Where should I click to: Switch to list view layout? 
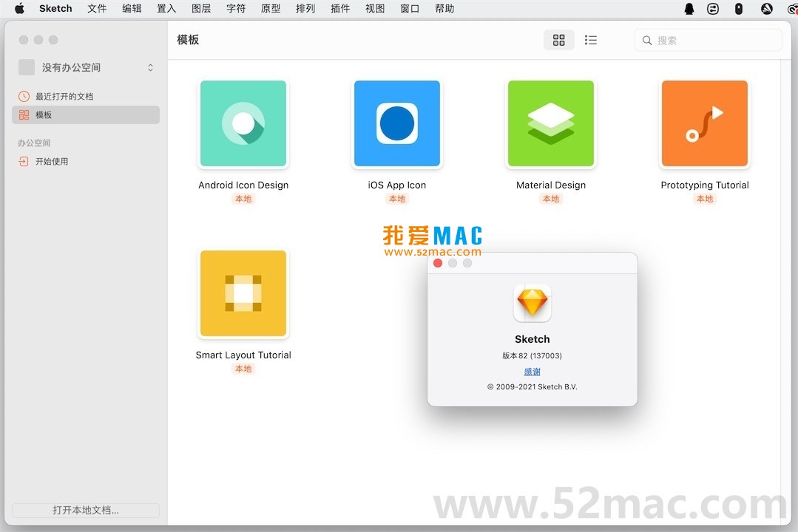(x=591, y=40)
